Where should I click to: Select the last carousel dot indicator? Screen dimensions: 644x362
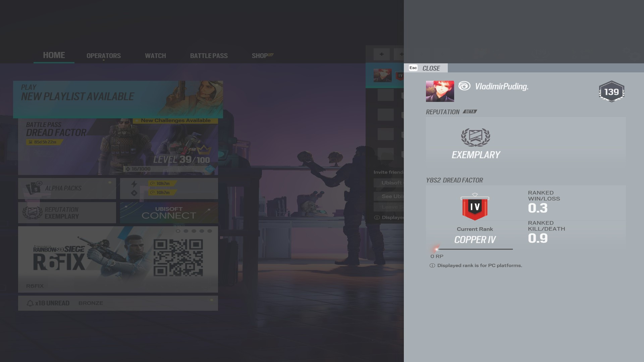click(x=210, y=231)
